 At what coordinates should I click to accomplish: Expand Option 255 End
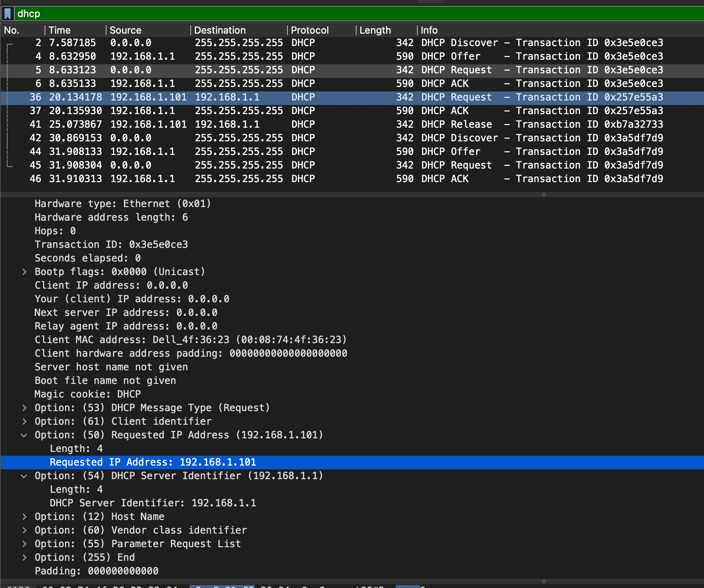[24, 557]
